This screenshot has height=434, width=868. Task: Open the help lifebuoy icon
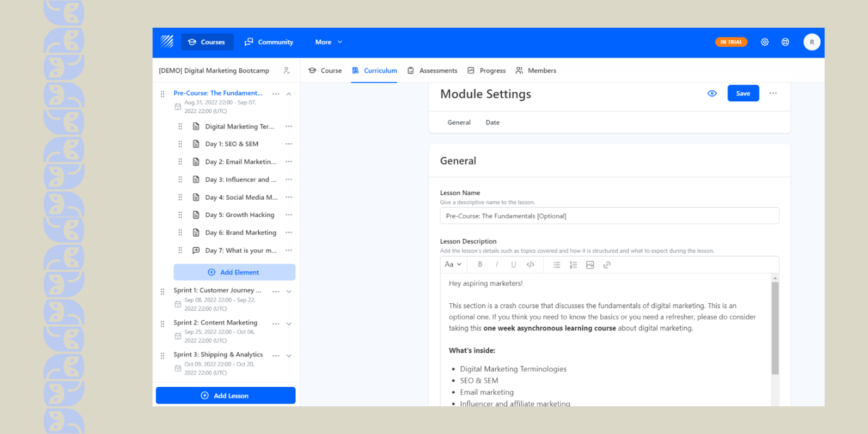click(x=785, y=42)
